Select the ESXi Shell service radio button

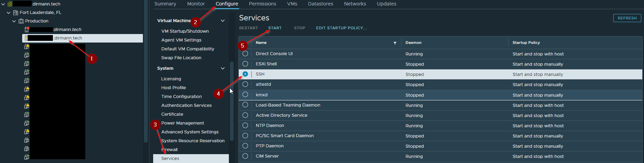pos(245,64)
